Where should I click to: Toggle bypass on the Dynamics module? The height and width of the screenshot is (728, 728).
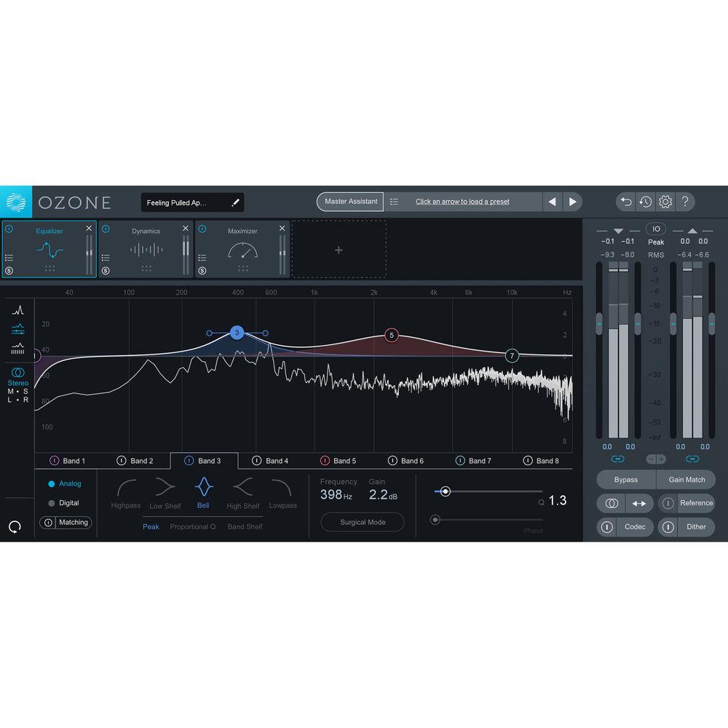click(107, 230)
